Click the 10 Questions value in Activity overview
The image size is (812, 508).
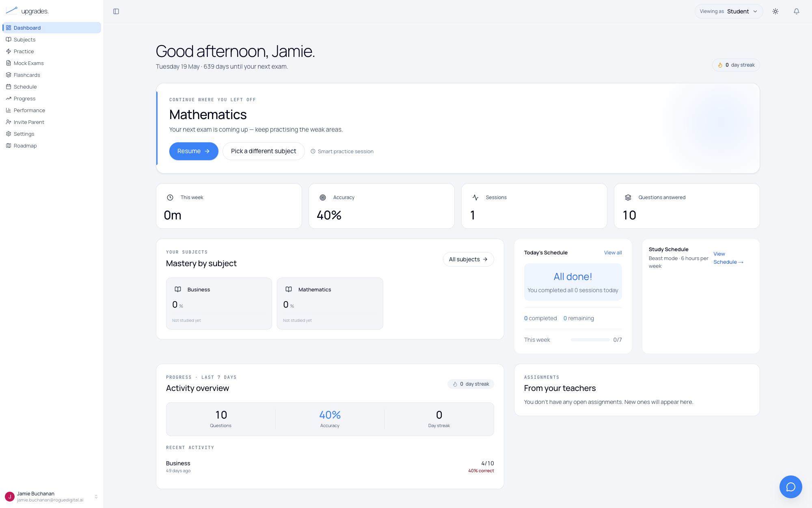(221, 415)
